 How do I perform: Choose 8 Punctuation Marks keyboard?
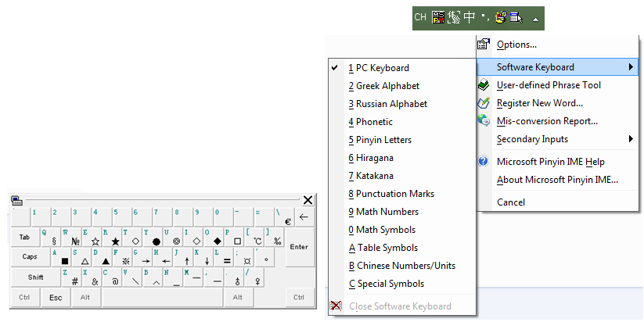[x=391, y=194]
